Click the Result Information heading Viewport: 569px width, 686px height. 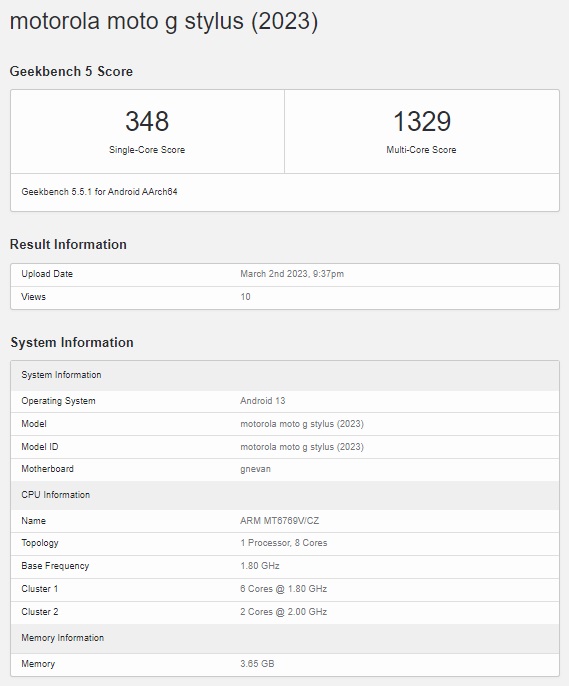(68, 244)
